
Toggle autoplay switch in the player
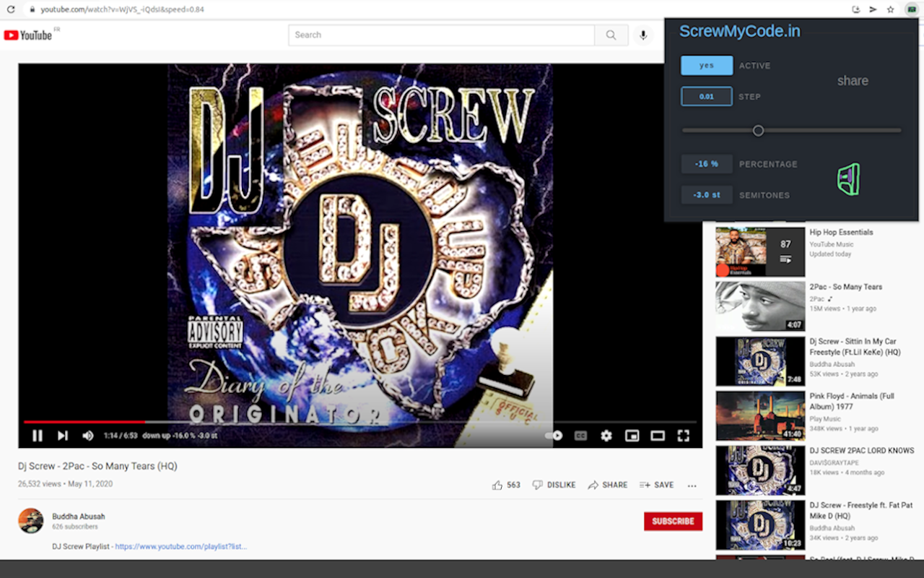coord(554,436)
